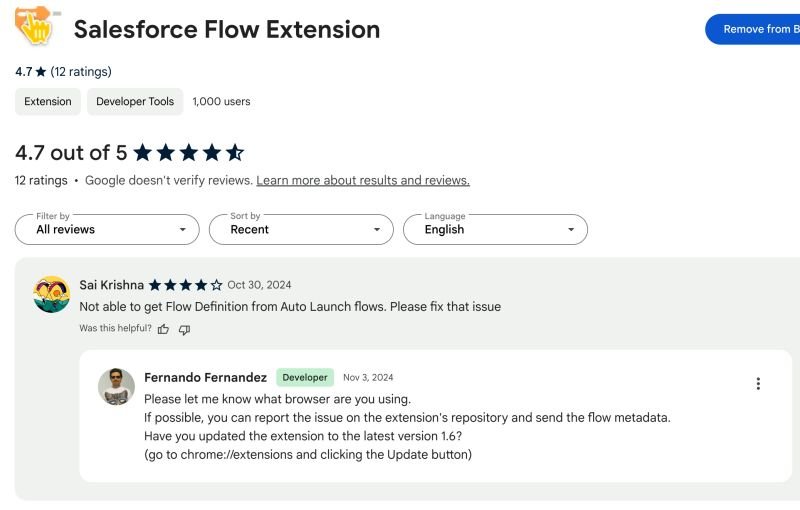Image resolution: width=800 pixels, height=510 pixels.
Task: Click the (12 ratings) text near title
Action: [81, 72]
